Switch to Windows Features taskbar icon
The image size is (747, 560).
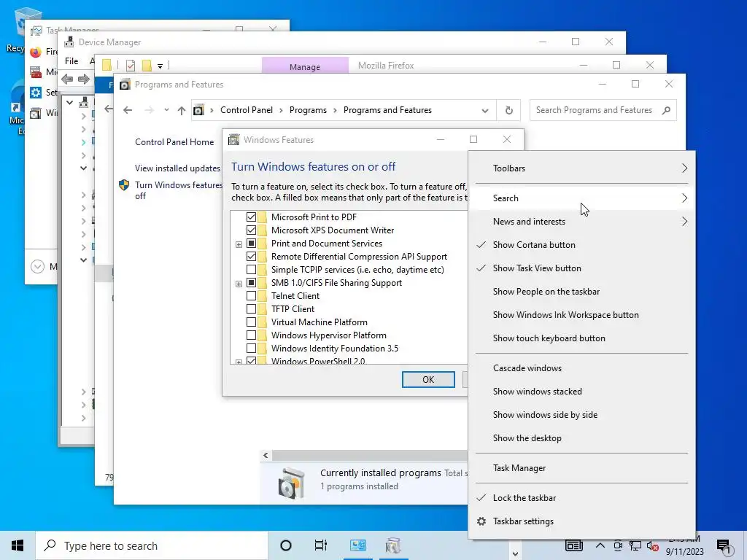(x=393, y=545)
